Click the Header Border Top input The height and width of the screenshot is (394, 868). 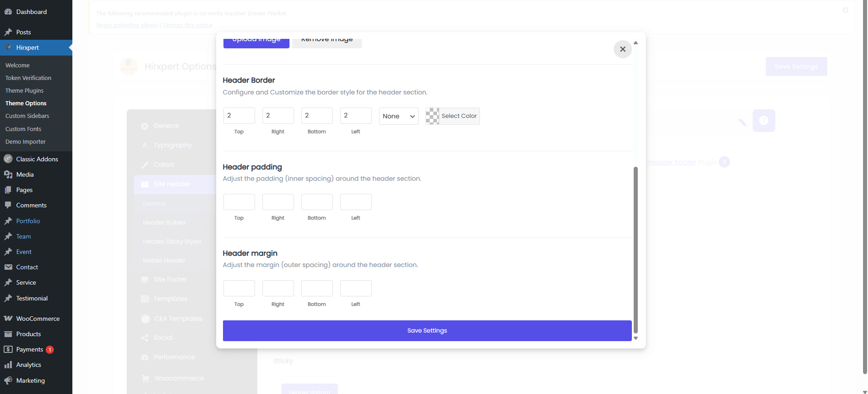point(239,116)
